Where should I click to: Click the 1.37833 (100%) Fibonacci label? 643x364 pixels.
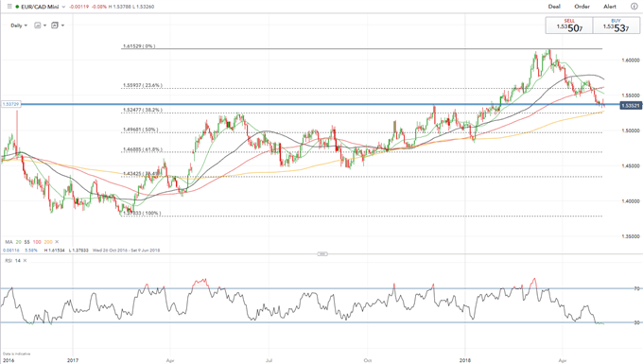(142, 213)
